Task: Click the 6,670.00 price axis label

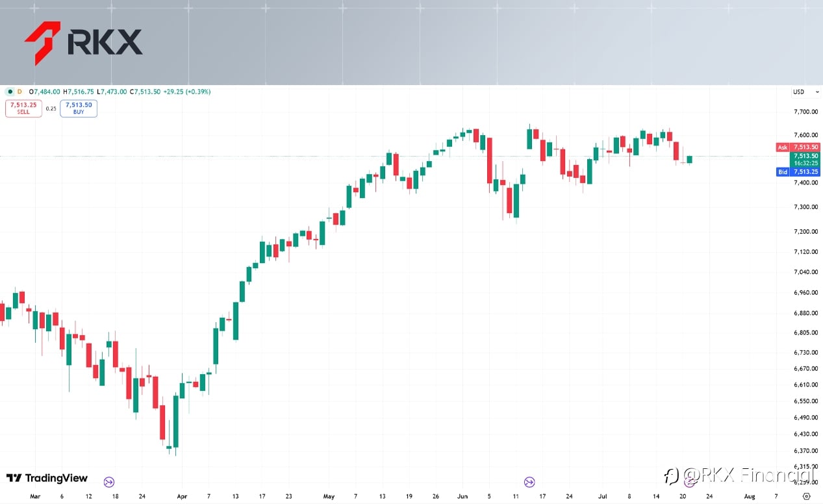Action: tap(805, 369)
